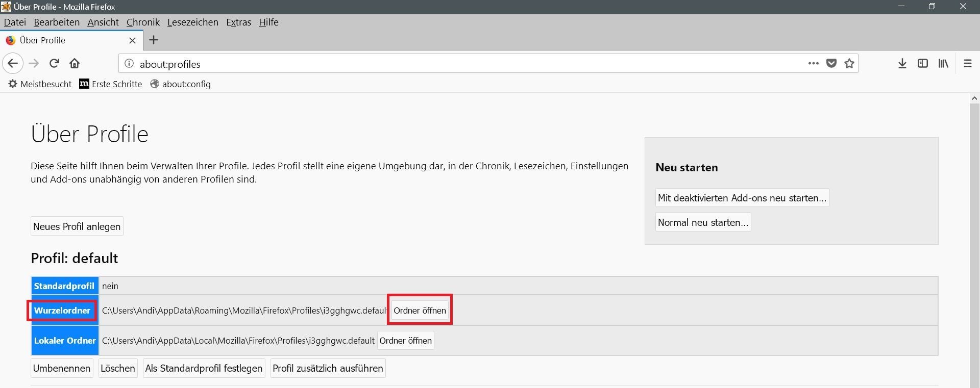Select the Über Profile tab
980x388 pixels.
click(x=71, y=40)
